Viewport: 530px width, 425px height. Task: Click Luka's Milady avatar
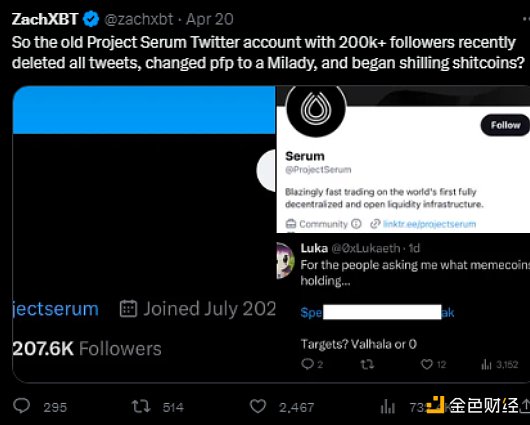[x=285, y=260]
